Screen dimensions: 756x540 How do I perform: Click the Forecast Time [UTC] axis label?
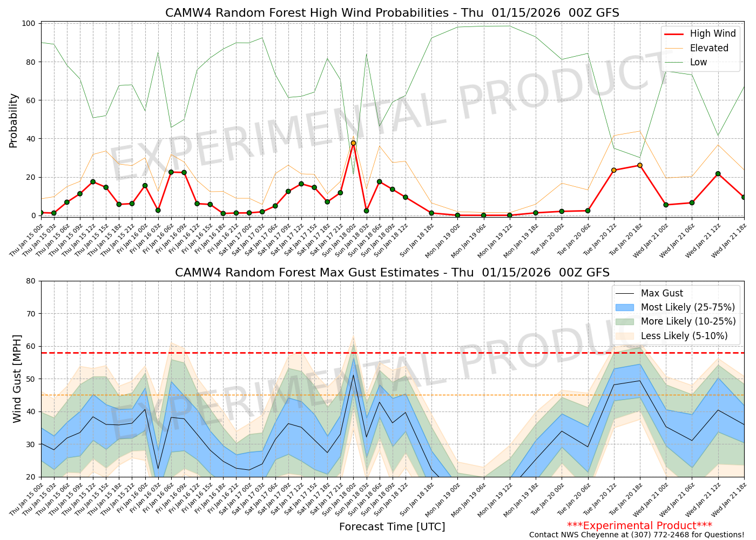pos(392,526)
